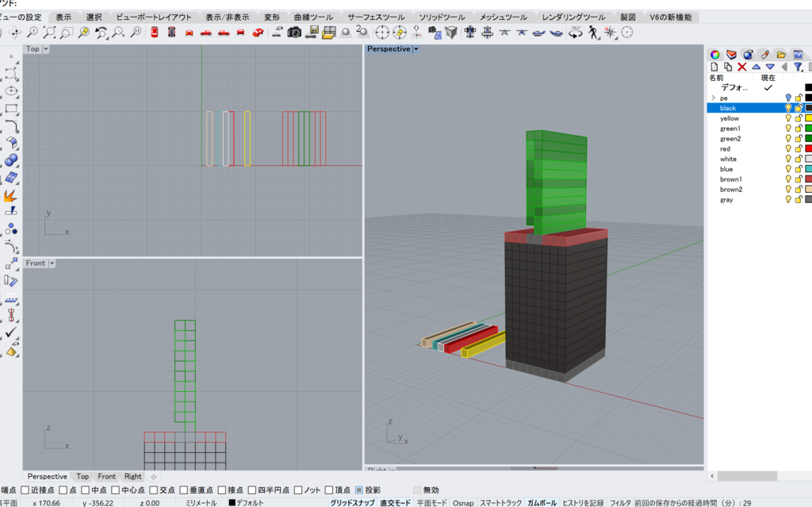Toggle the lock on the red layer
The width and height of the screenshot is (812, 507).
(x=799, y=149)
